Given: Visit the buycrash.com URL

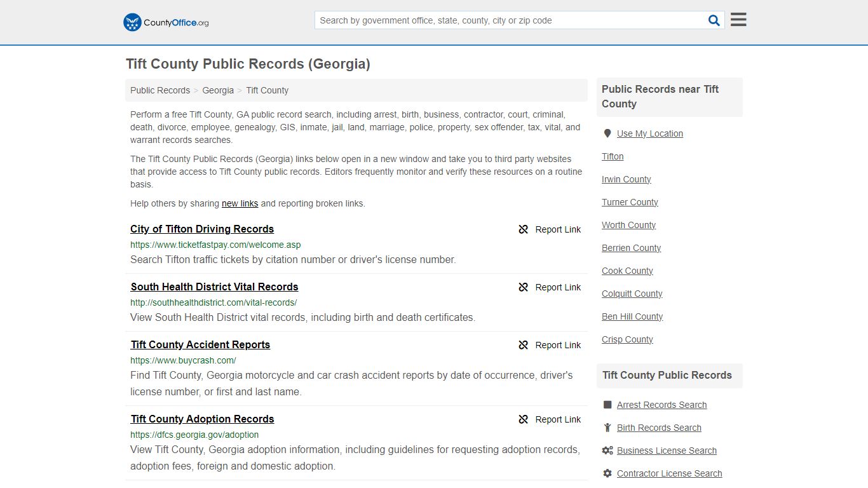Looking at the screenshot, I should (x=183, y=360).
